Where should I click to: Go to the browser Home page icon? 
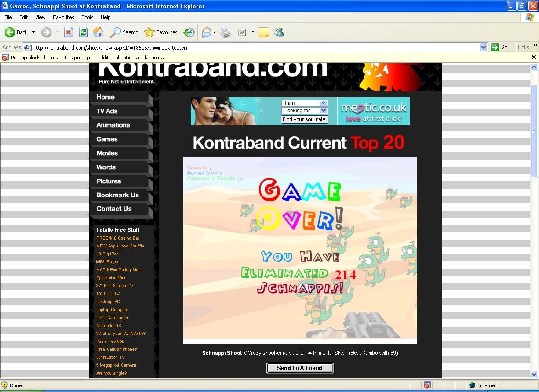(x=98, y=32)
